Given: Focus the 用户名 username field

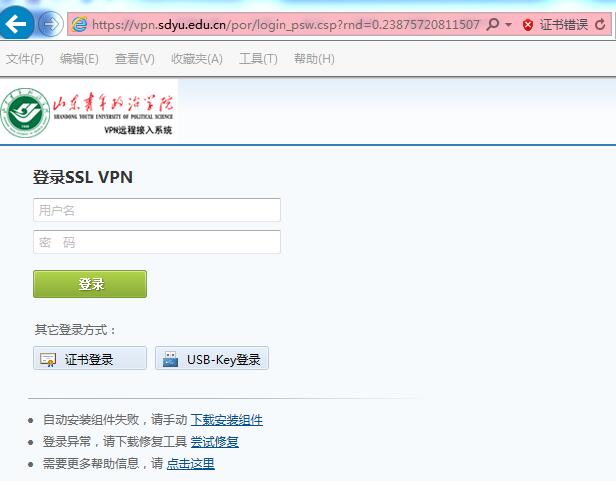Looking at the screenshot, I should click(x=157, y=210).
